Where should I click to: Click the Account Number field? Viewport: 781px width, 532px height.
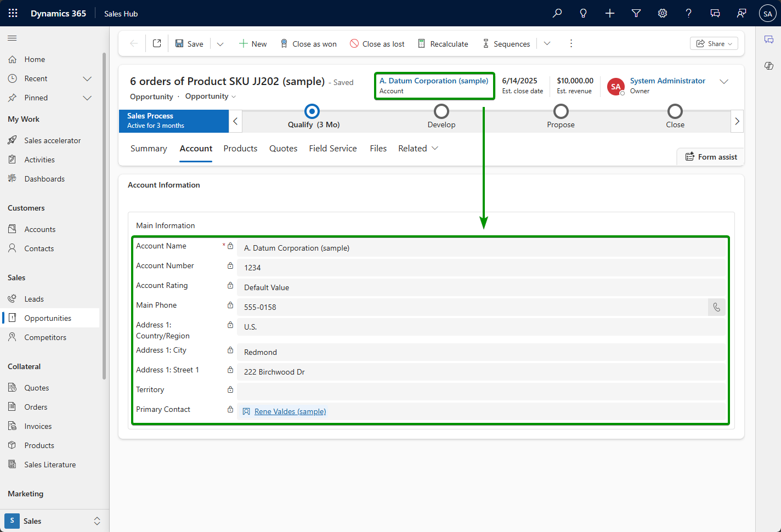[480, 268]
